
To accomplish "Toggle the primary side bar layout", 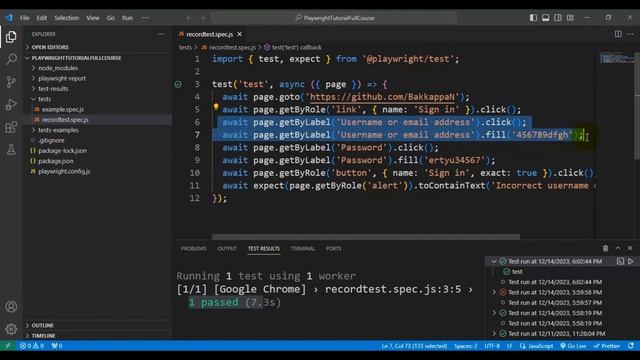I will click(533, 18).
